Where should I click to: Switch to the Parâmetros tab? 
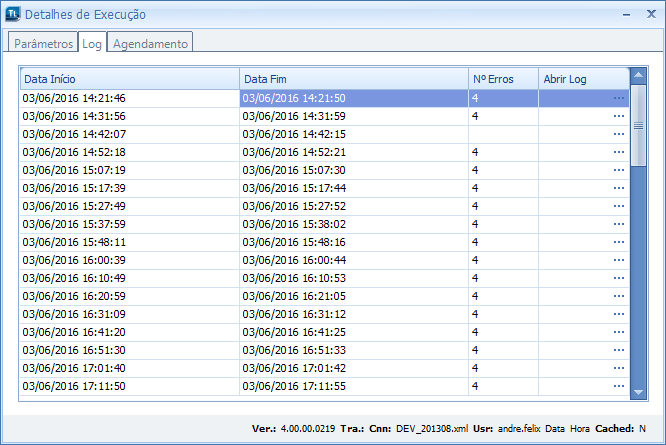(43, 44)
